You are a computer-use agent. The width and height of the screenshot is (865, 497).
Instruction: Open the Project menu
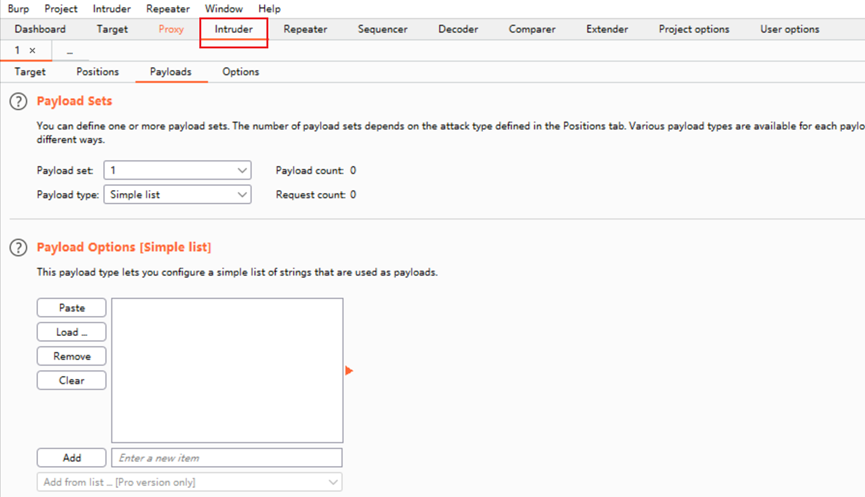pos(61,9)
